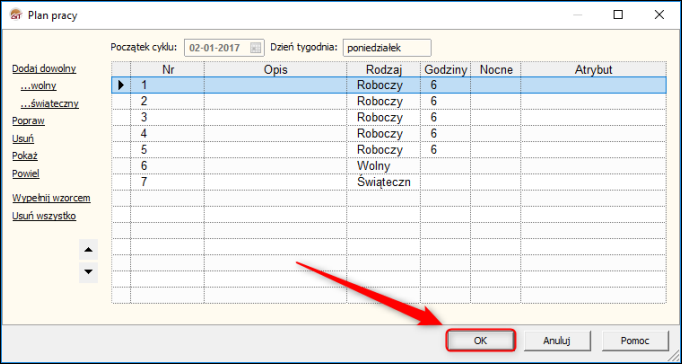Move row down with the down arrow
Screen dimensions: 682x364
(x=88, y=272)
